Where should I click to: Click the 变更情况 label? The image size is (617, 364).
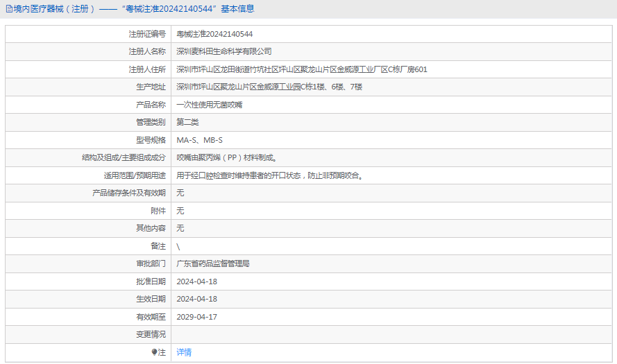(151, 334)
